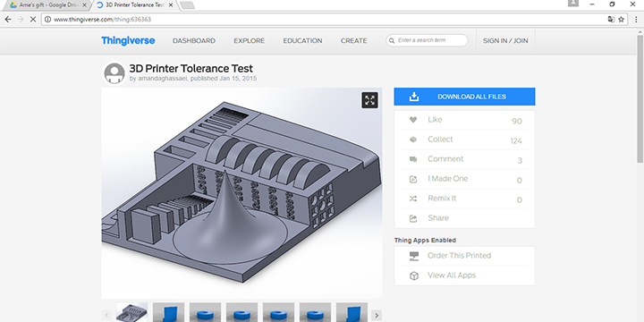Screen dimensions: 644x322
Task: Click the fullscreen expand icon on the model image
Action: (x=369, y=100)
